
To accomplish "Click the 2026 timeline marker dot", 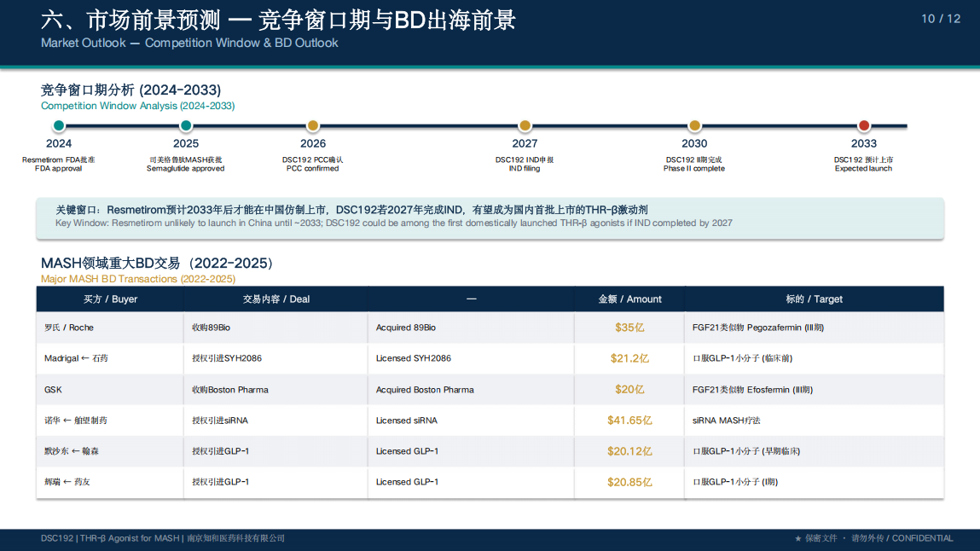I will pos(313,125).
